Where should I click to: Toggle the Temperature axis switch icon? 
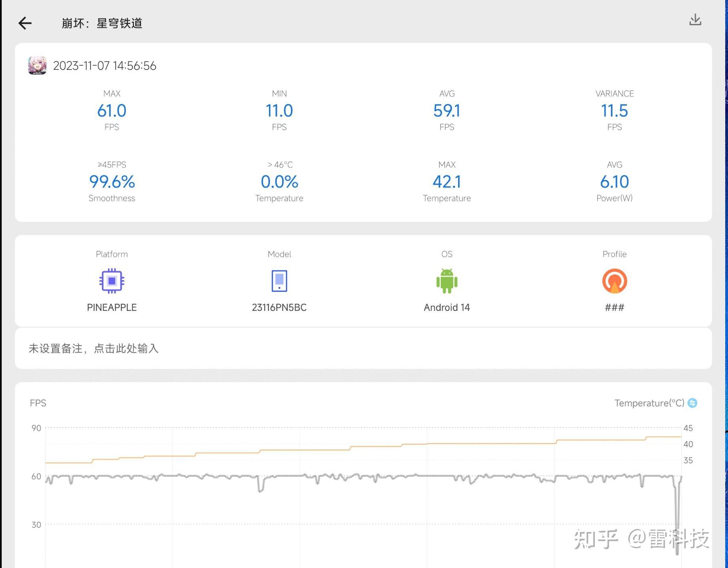point(692,403)
